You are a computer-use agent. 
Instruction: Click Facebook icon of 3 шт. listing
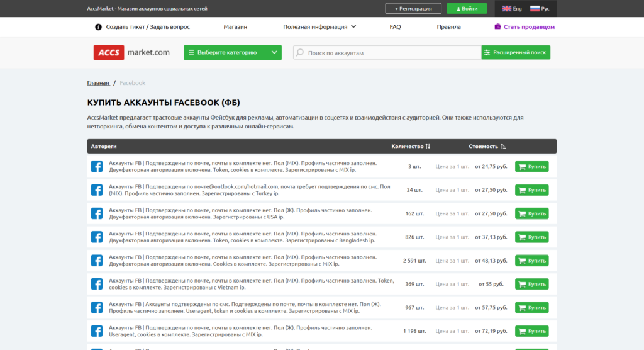97,166
